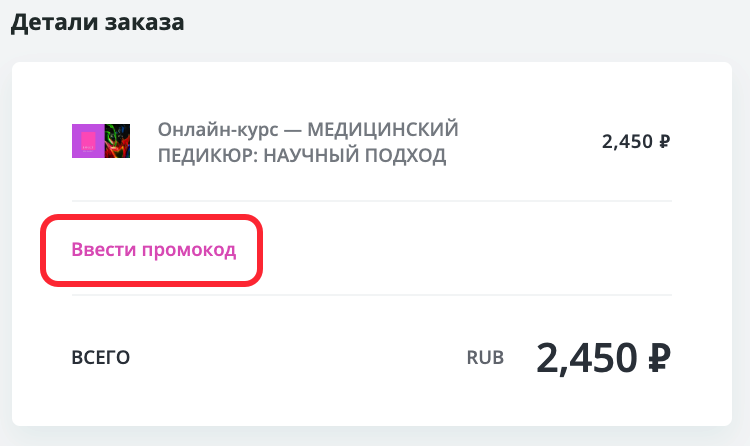The image size is (750, 446).
Task: Click the word "заказа" in the heading
Action: (144, 23)
